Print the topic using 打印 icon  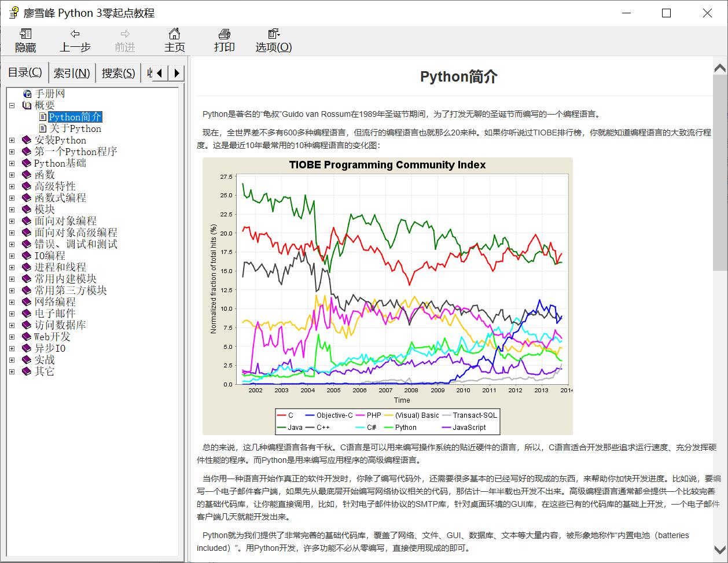click(x=224, y=40)
